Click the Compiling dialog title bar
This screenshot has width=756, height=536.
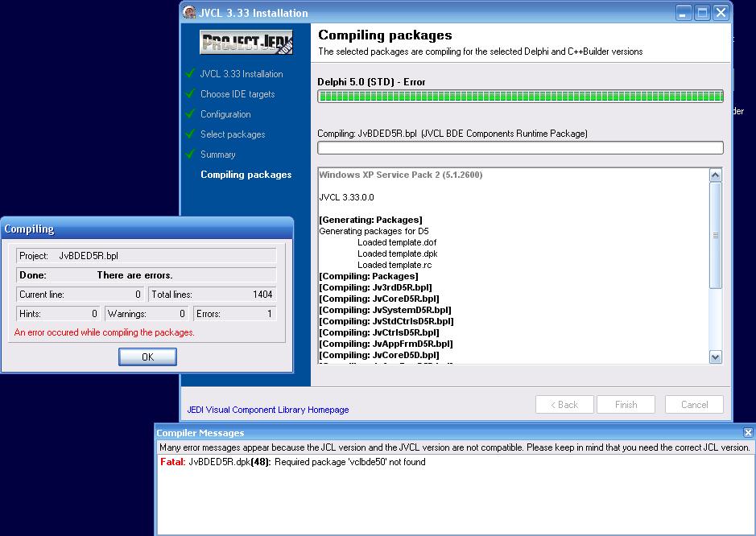(x=147, y=229)
